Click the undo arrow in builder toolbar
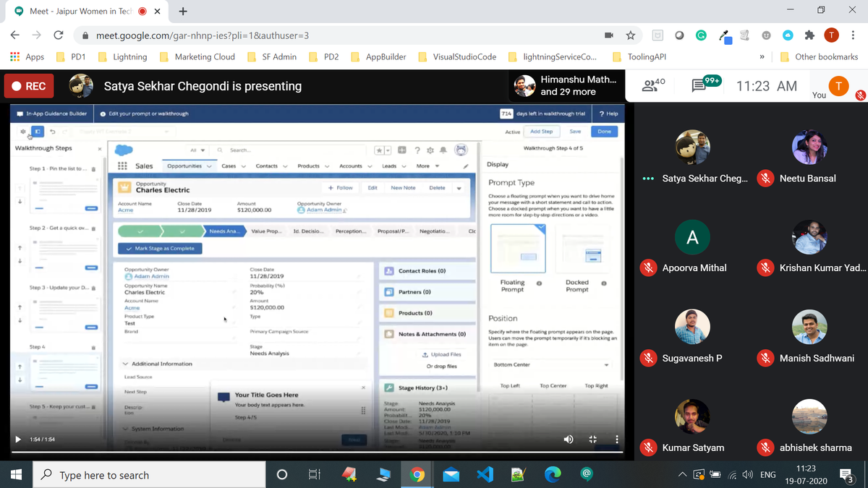The width and height of the screenshot is (868, 488). (53, 132)
